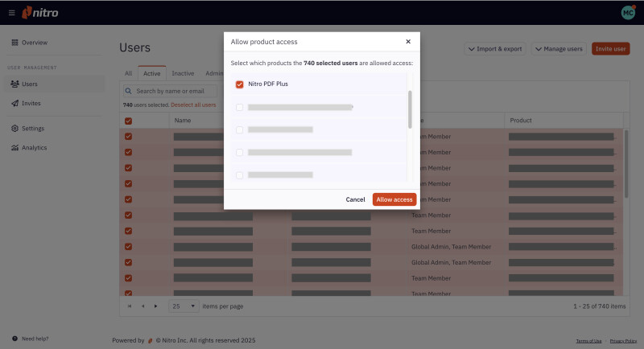The width and height of the screenshot is (644, 349).
Task: Click the Nitro logo
Action: point(40,13)
